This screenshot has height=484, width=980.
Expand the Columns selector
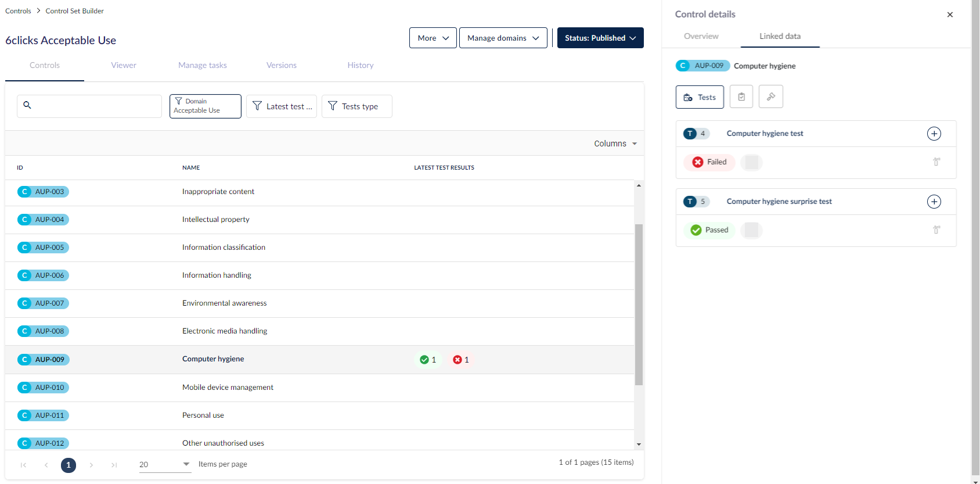pyautogui.click(x=615, y=144)
